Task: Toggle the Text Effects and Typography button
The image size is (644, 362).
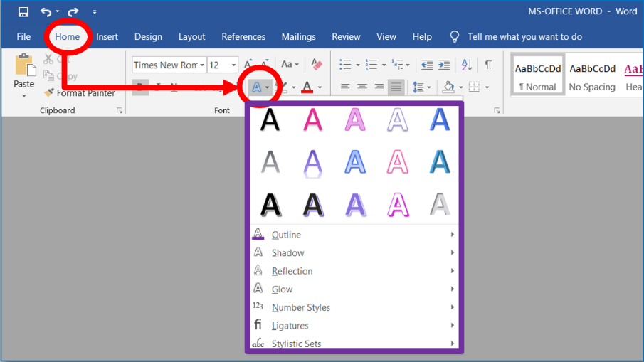Action: [259, 87]
